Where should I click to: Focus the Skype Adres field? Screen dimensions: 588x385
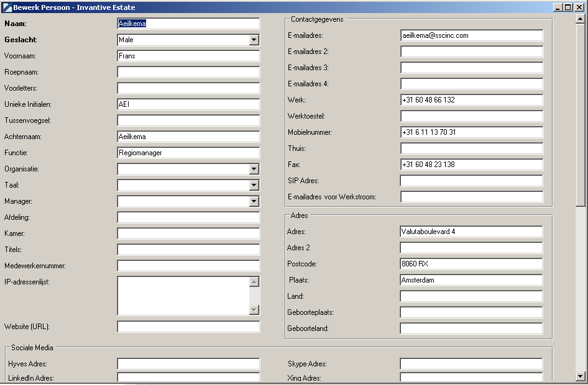click(471, 364)
